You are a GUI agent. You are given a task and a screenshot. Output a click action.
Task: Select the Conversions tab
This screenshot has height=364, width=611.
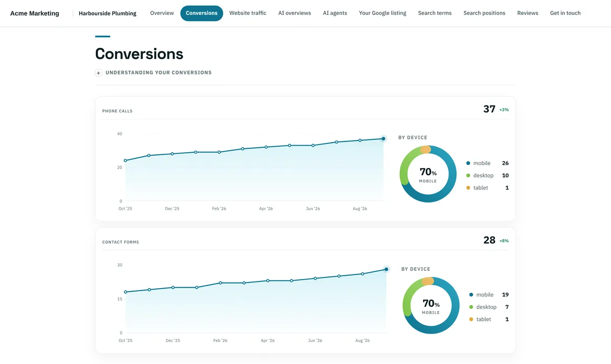pyautogui.click(x=202, y=13)
